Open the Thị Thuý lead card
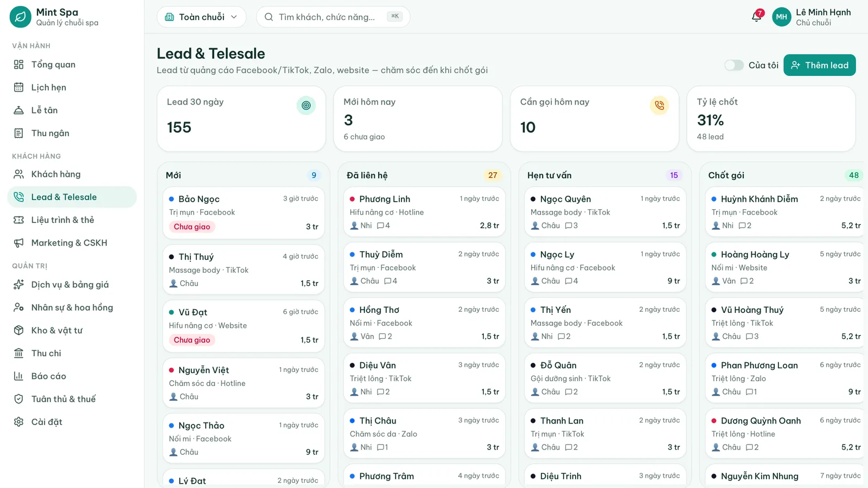868x488 pixels. [x=244, y=269]
